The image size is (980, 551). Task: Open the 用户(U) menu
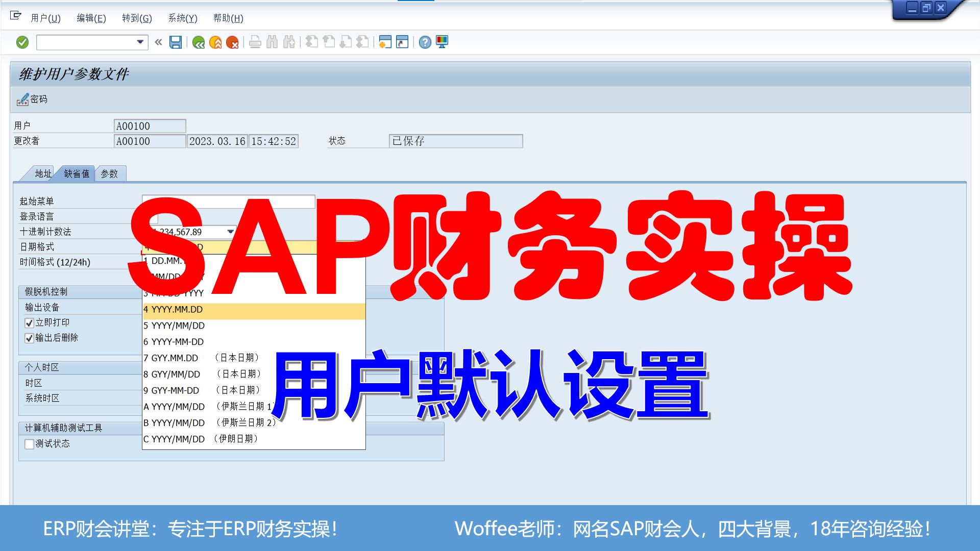[45, 18]
